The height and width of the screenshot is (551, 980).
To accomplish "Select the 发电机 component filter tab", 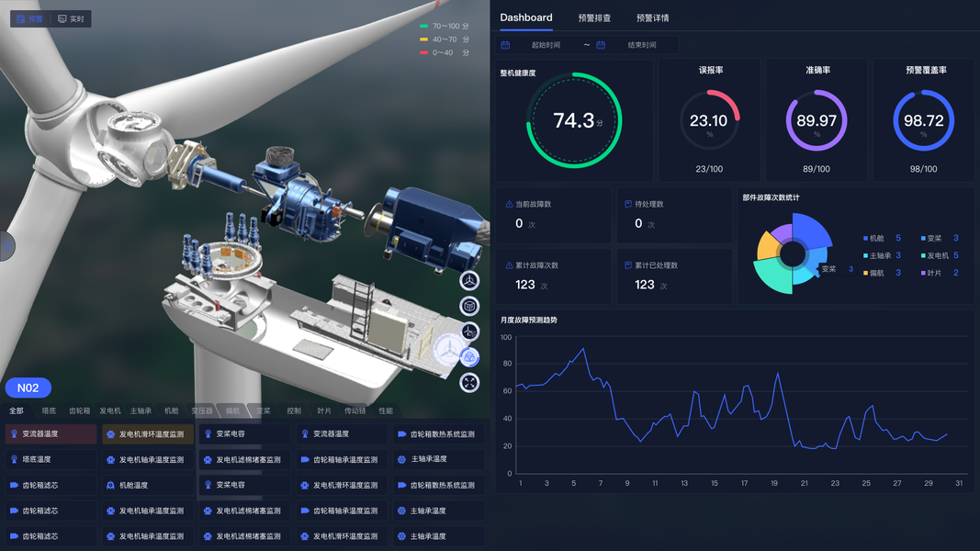I will (x=110, y=410).
